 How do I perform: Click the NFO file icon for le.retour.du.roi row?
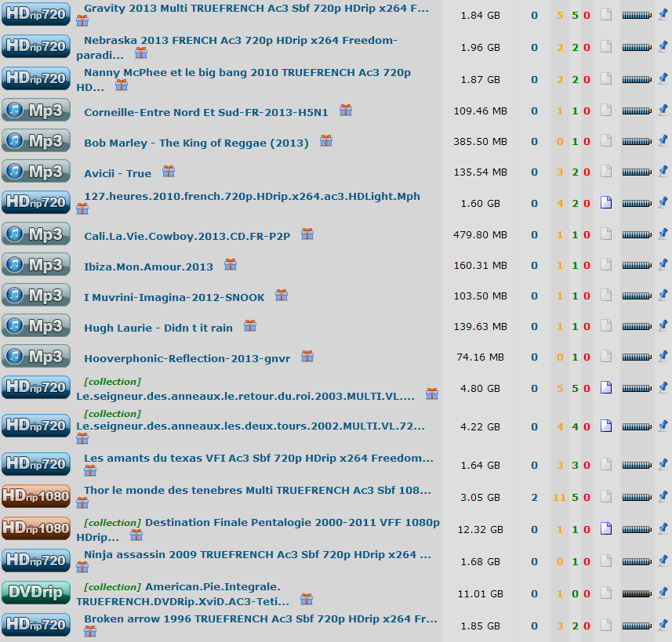point(606,387)
